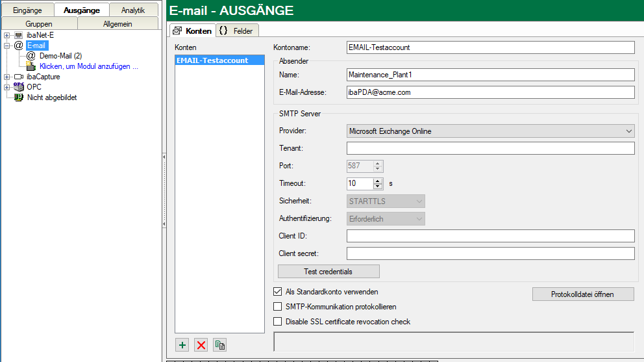Enable Disable SSL certificate revocation check
Viewport: 644px width, 362px height.
click(x=279, y=322)
